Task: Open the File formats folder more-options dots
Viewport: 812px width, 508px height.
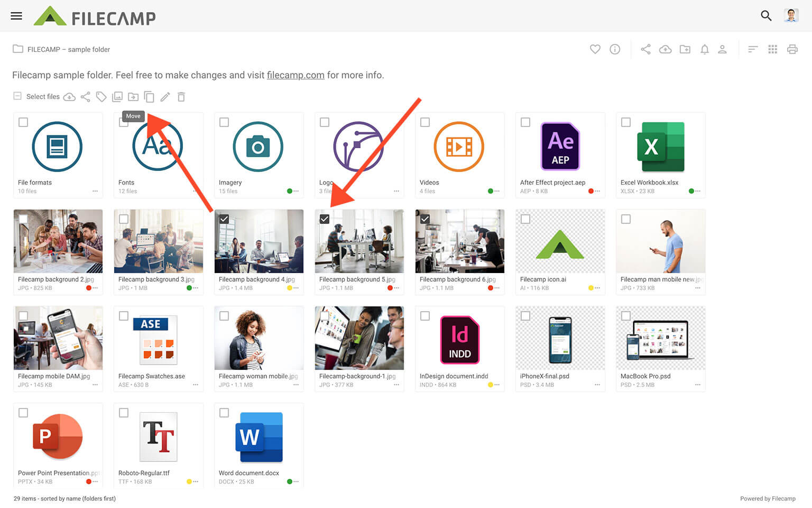Action: [95, 191]
